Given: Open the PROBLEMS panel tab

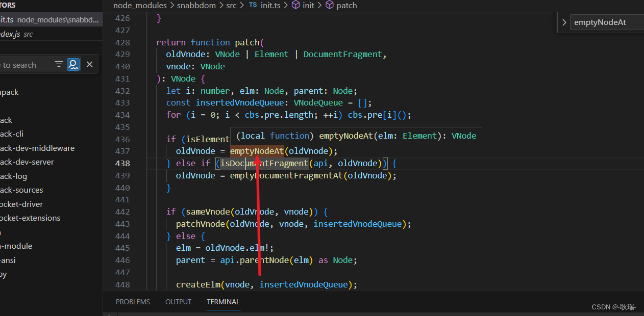Looking at the screenshot, I should click(x=133, y=302).
